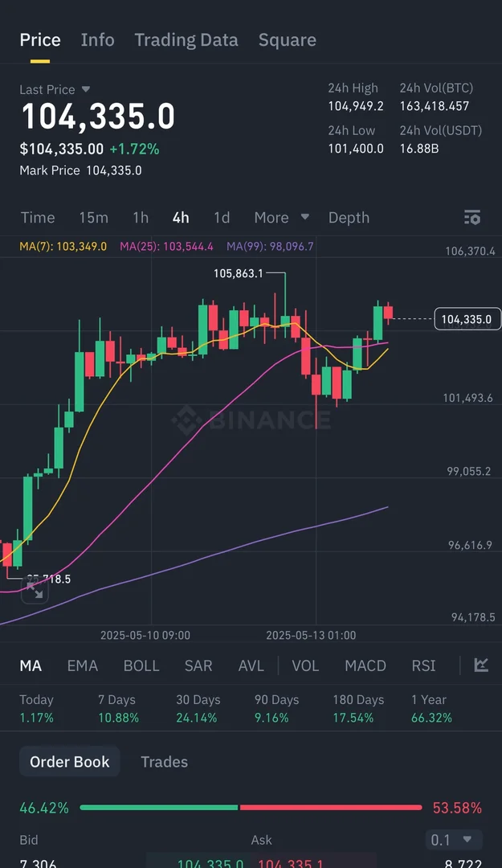Switch to the Trades tab
This screenshot has width=502, height=868.
(x=164, y=762)
